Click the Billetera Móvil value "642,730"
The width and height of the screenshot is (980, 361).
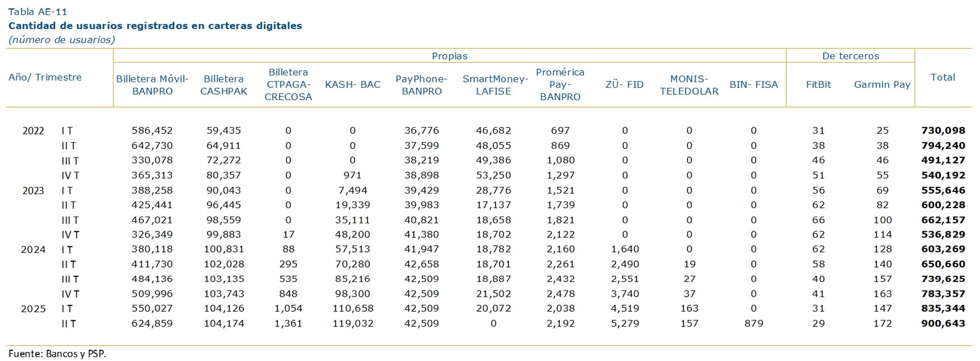(x=152, y=146)
